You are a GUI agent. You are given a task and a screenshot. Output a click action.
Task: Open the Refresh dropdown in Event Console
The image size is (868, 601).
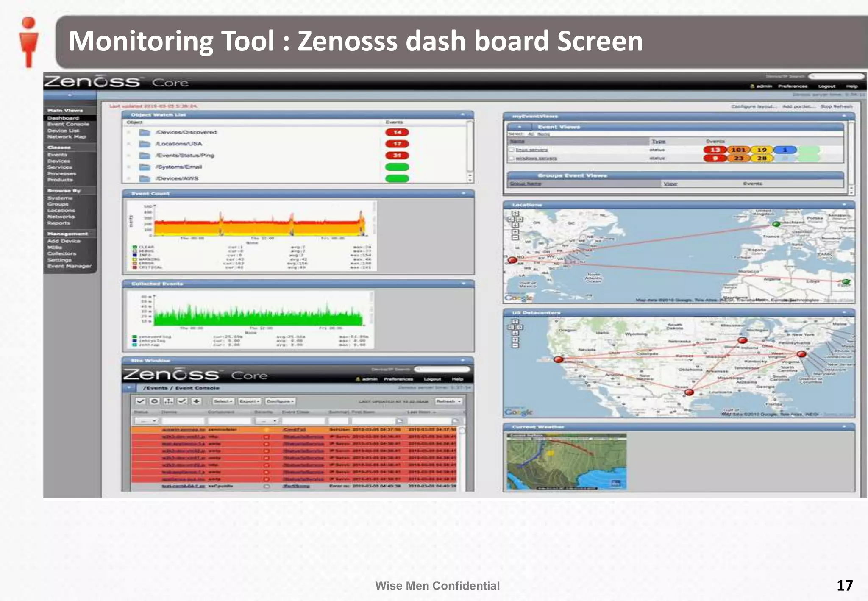tap(449, 401)
